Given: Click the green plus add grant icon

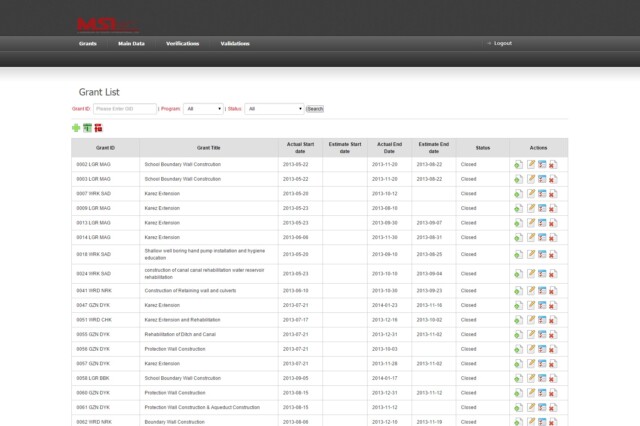Looking at the screenshot, I should point(76,127).
